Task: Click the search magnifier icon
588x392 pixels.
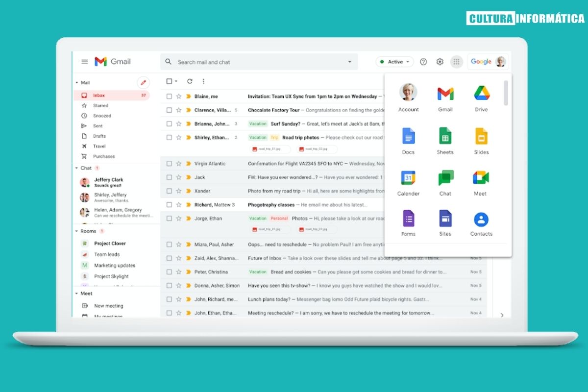Action: [x=169, y=62]
